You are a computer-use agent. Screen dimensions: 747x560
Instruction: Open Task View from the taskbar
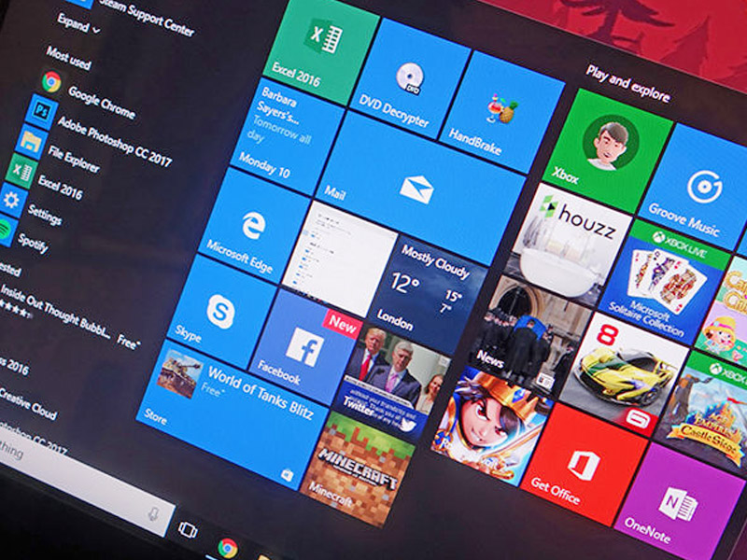188,529
